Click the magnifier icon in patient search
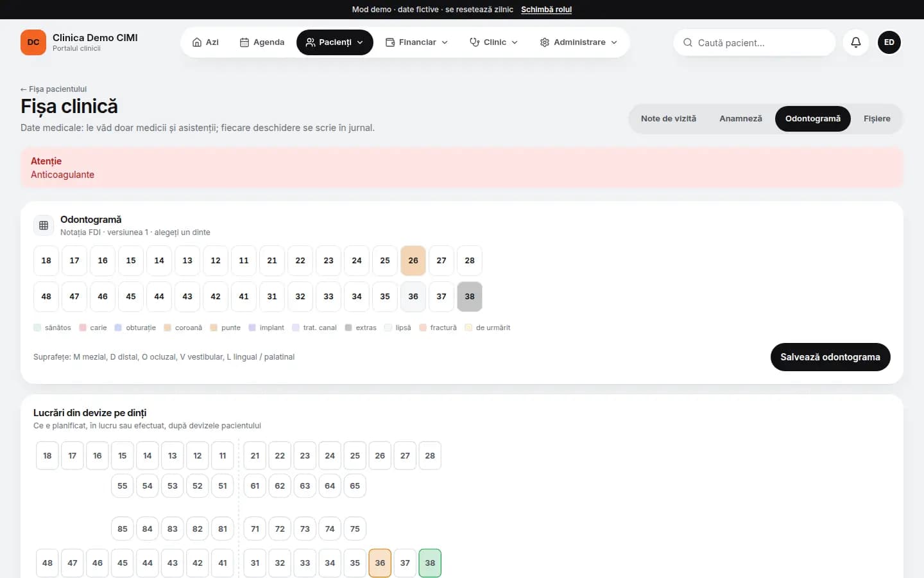 point(688,42)
